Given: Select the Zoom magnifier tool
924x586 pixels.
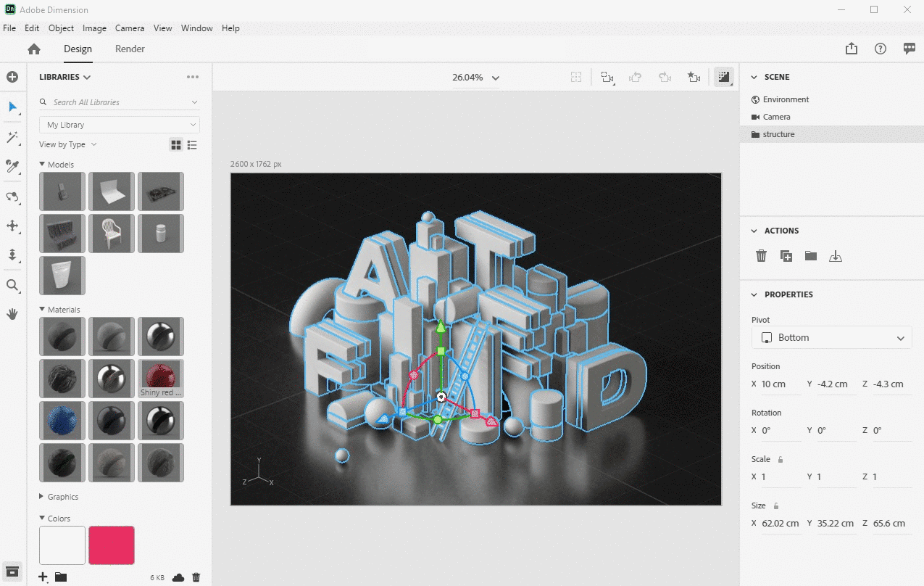Looking at the screenshot, I should pyautogui.click(x=12, y=285).
